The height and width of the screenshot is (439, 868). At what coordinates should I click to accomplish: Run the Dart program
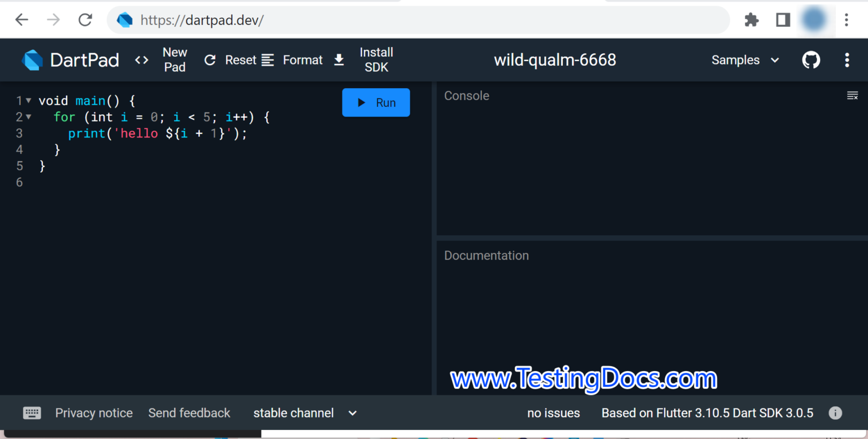[x=376, y=102]
